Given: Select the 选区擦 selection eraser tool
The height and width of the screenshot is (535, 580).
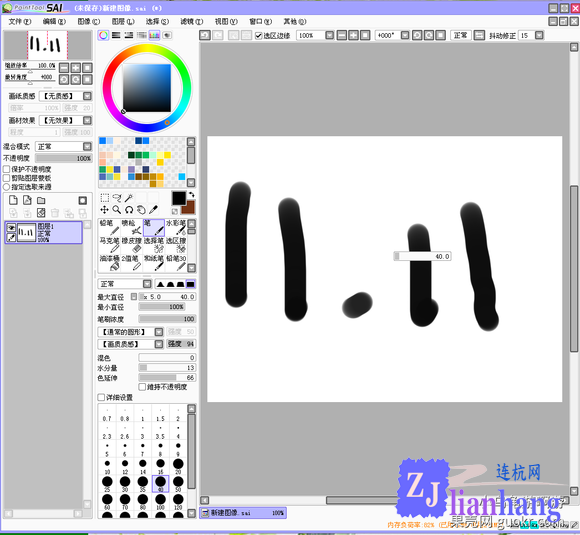Looking at the screenshot, I should (x=176, y=245).
